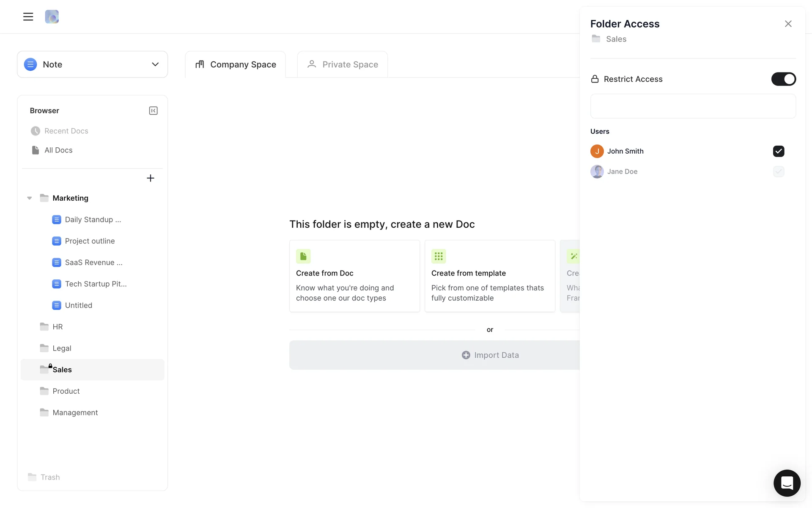Click the Import Data button
The height and width of the screenshot is (508, 812).
(490, 355)
